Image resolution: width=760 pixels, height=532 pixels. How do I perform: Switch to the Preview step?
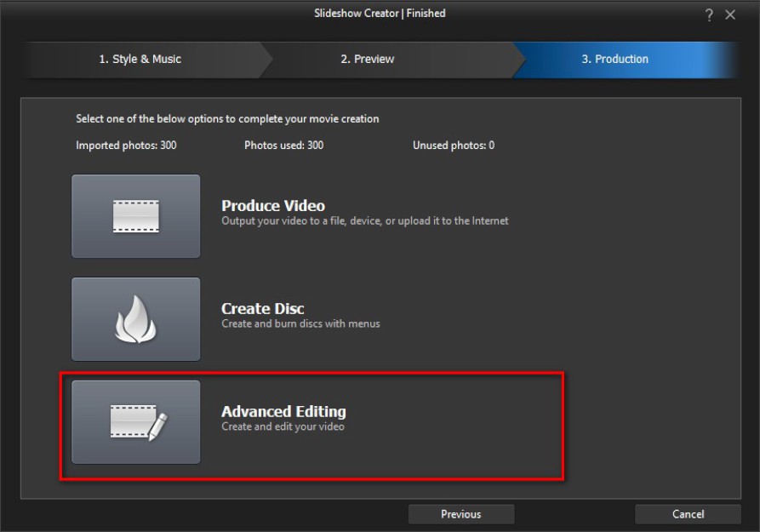[x=368, y=60]
